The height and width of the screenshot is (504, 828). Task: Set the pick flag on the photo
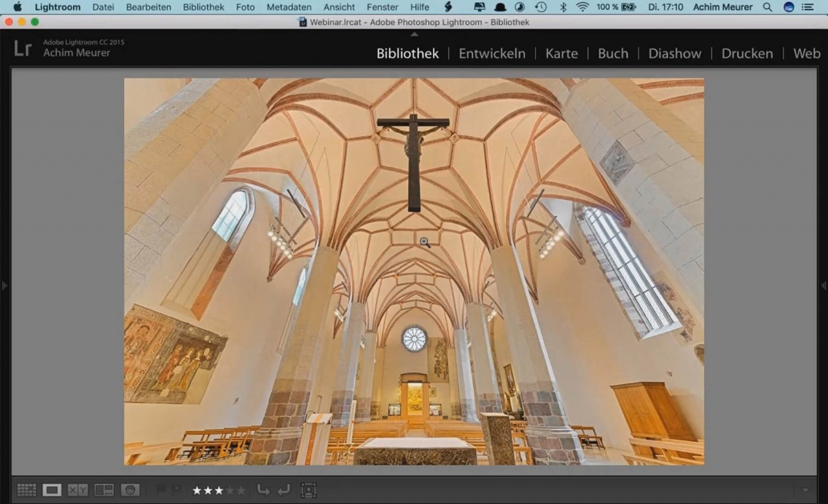pos(160,490)
